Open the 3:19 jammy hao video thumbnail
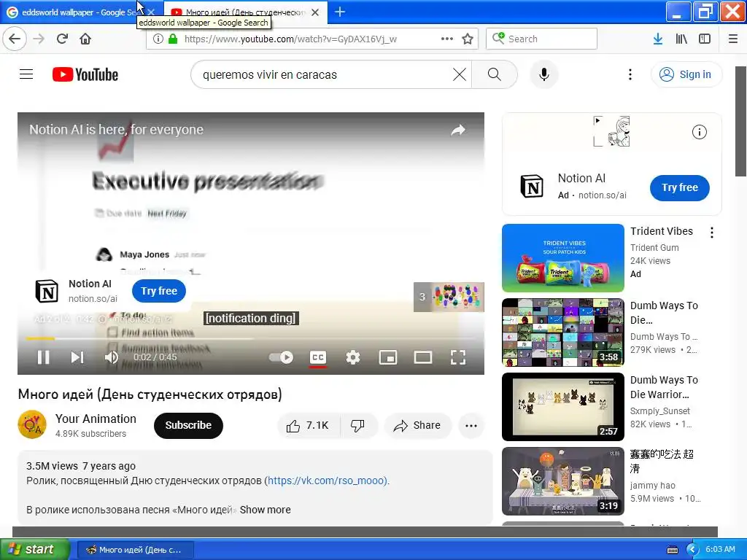Image resolution: width=747 pixels, height=560 pixels. [x=562, y=481]
